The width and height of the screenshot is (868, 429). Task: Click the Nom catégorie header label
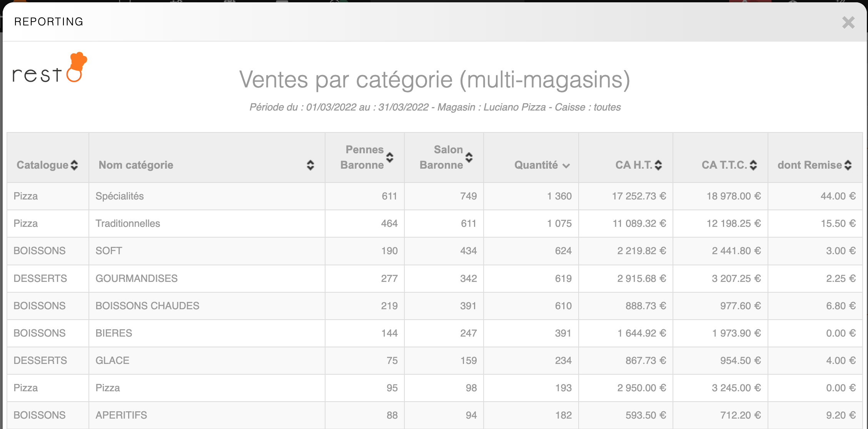pos(136,165)
